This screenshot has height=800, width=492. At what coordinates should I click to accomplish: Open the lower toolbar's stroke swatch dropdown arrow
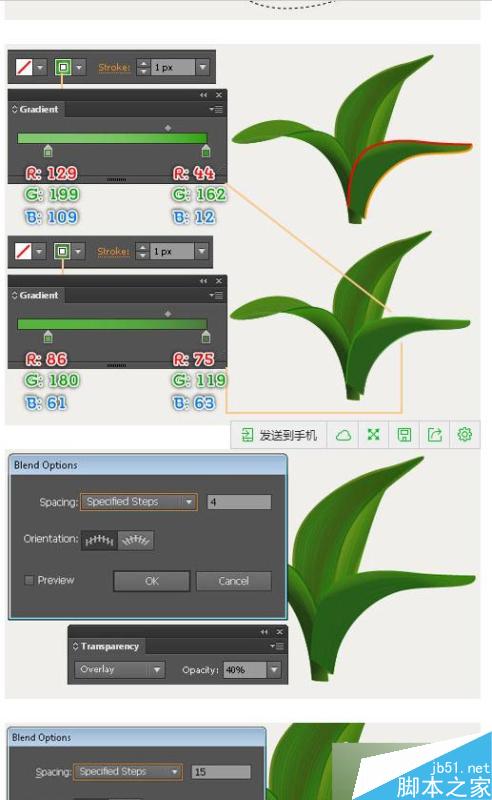[78, 251]
